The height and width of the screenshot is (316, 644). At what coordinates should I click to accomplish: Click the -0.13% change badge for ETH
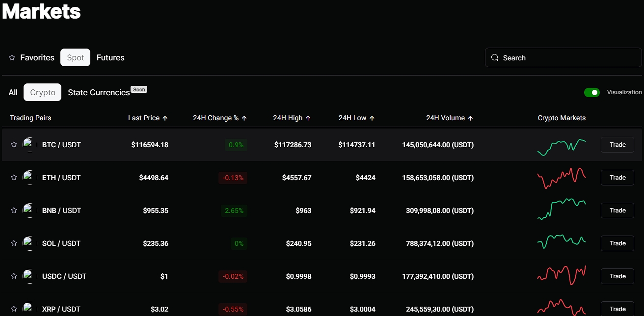233,178
